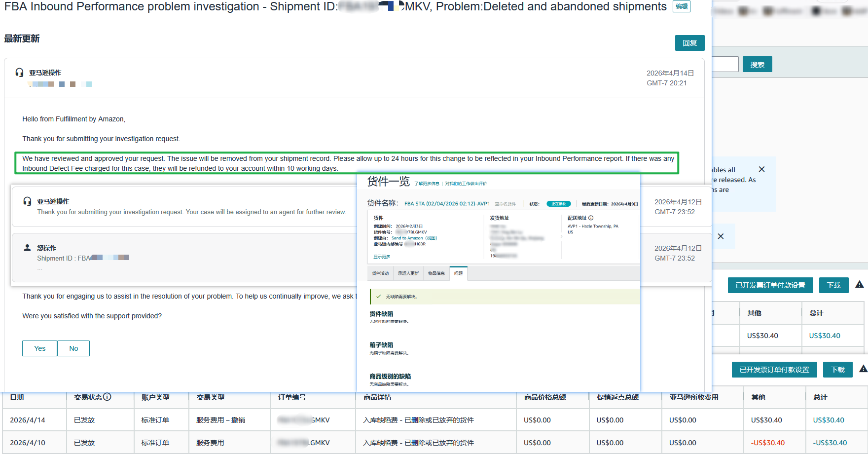Select the 物品信息 tab

pyautogui.click(x=436, y=273)
